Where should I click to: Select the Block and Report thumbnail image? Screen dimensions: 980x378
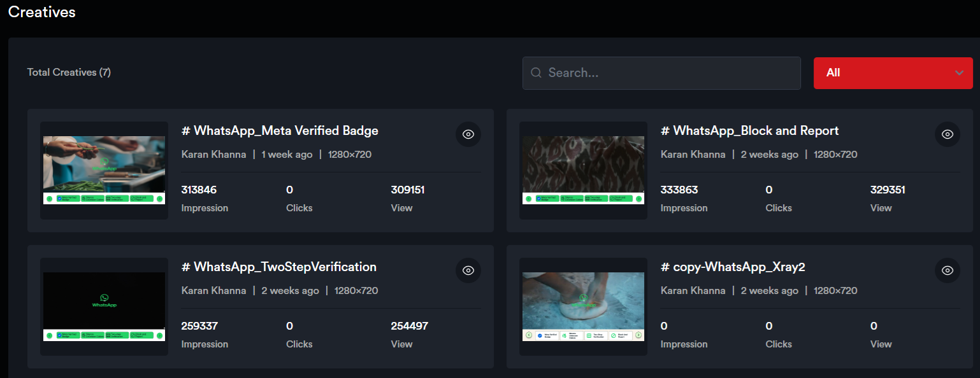pyautogui.click(x=583, y=170)
